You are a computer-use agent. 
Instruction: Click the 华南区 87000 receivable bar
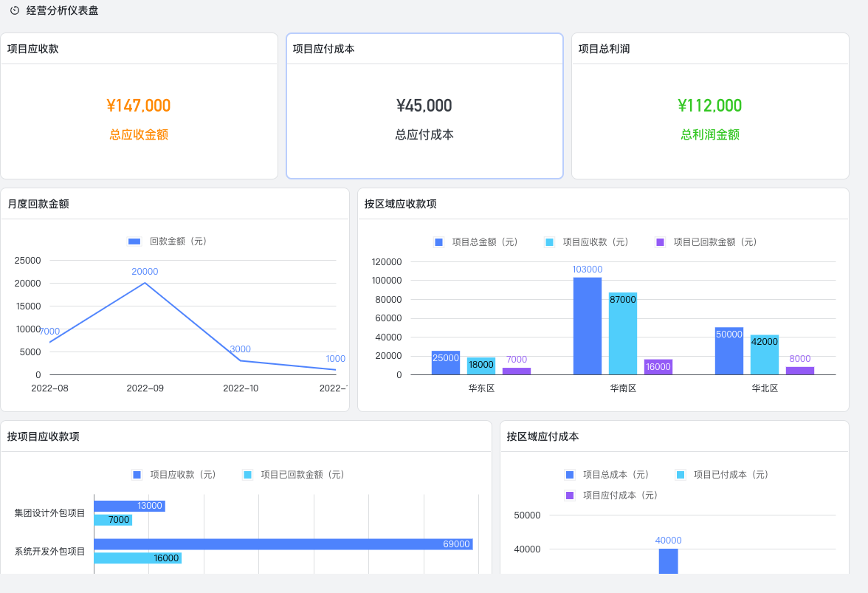tap(623, 334)
